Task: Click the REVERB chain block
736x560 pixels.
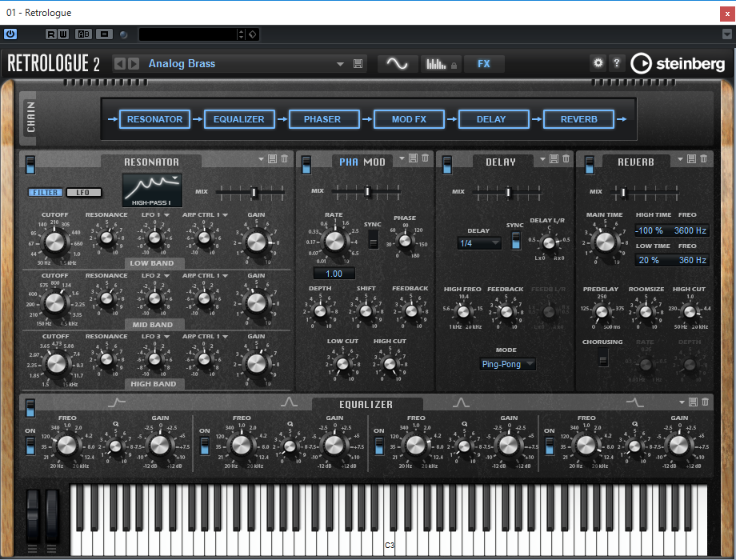Action: point(578,119)
